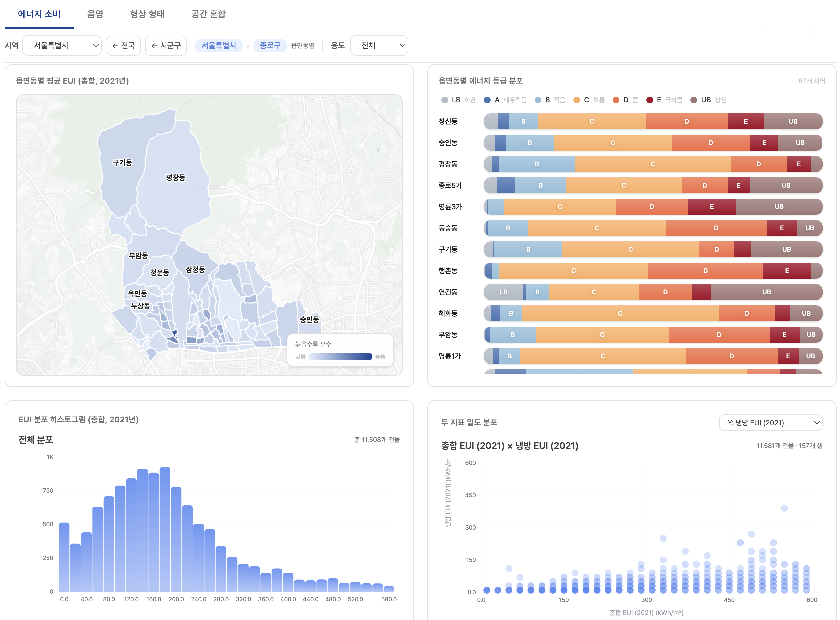840x620 pixels.
Task: Click the 옥인동 map label
Action: 137,294
